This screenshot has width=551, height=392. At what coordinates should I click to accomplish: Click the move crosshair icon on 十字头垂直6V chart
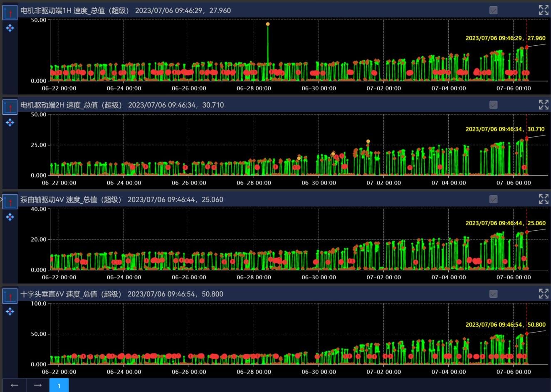tap(10, 311)
